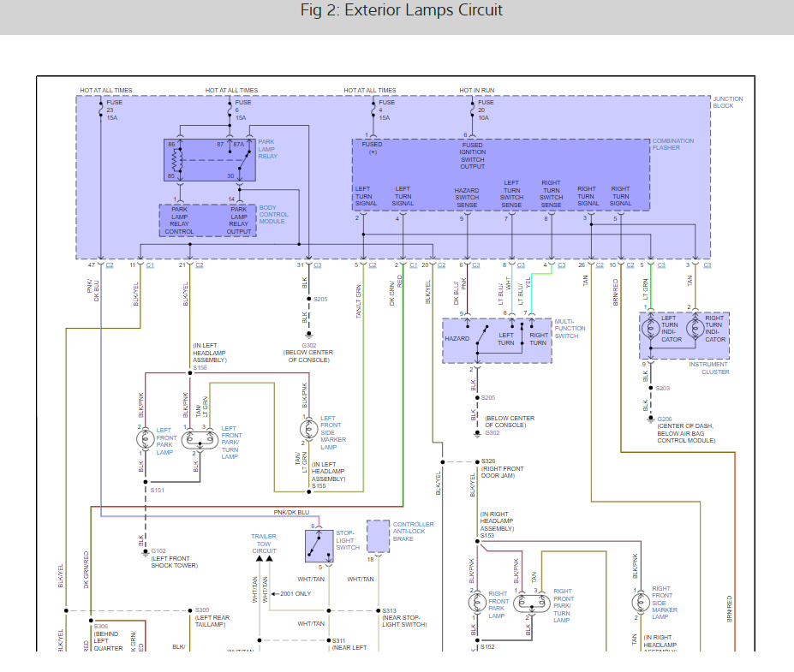The height and width of the screenshot is (672, 794).
Task: Click the Combination Flasher label
Action: pos(673,144)
